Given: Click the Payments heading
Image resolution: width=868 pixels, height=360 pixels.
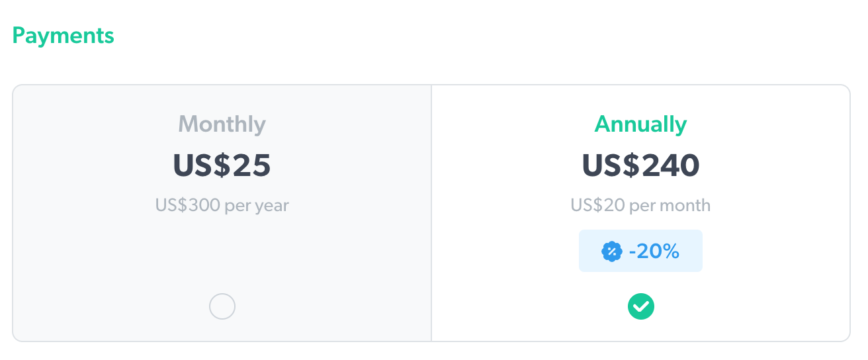Looking at the screenshot, I should [x=63, y=35].
